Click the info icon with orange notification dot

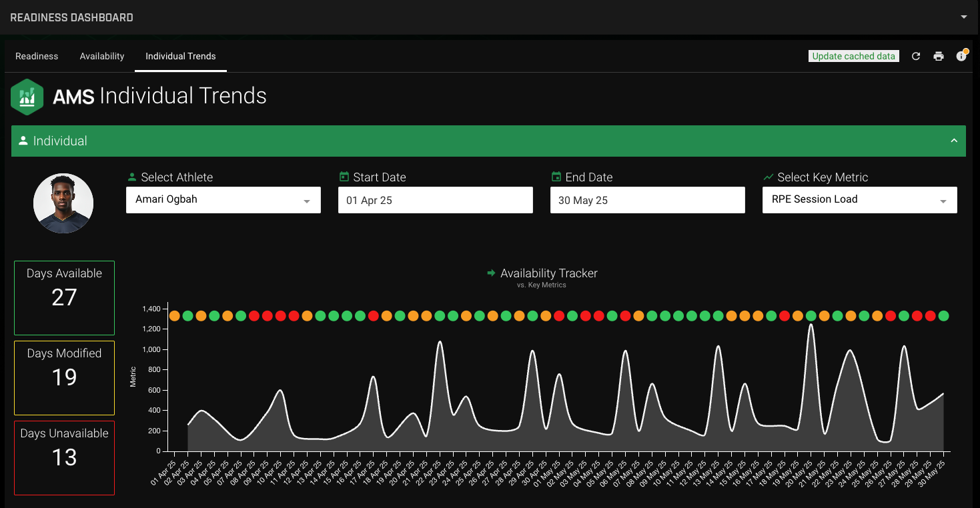(961, 56)
